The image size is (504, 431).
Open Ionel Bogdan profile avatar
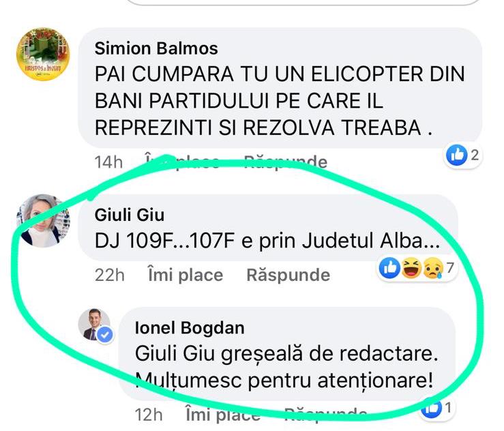(95, 325)
